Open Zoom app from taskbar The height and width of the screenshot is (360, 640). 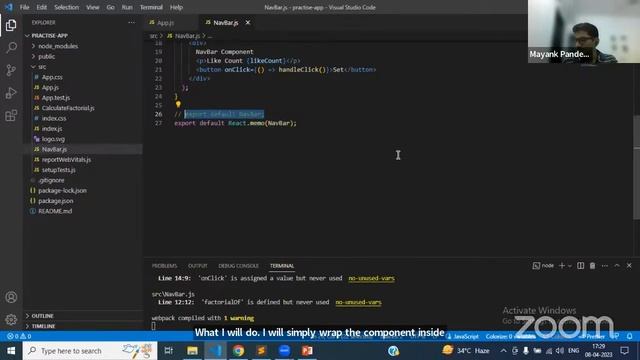[x=284, y=351]
